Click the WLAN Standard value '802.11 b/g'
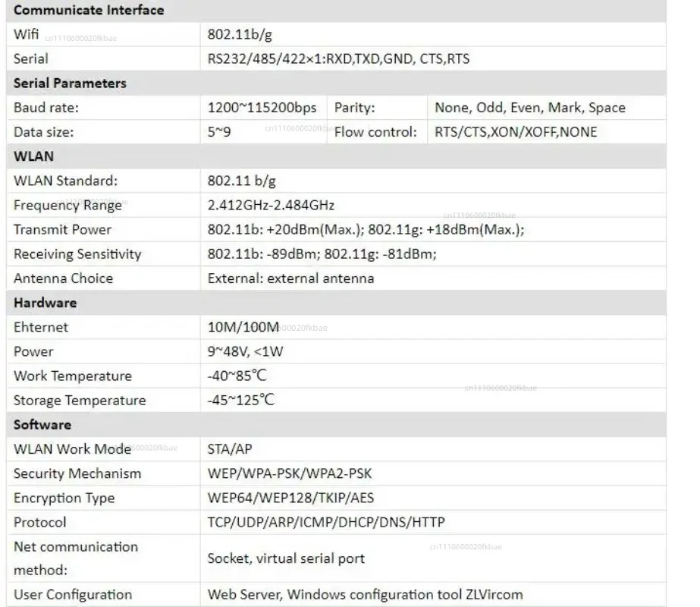This screenshot has height=607, width=700. pyautogui.click(x=241, y=181)
